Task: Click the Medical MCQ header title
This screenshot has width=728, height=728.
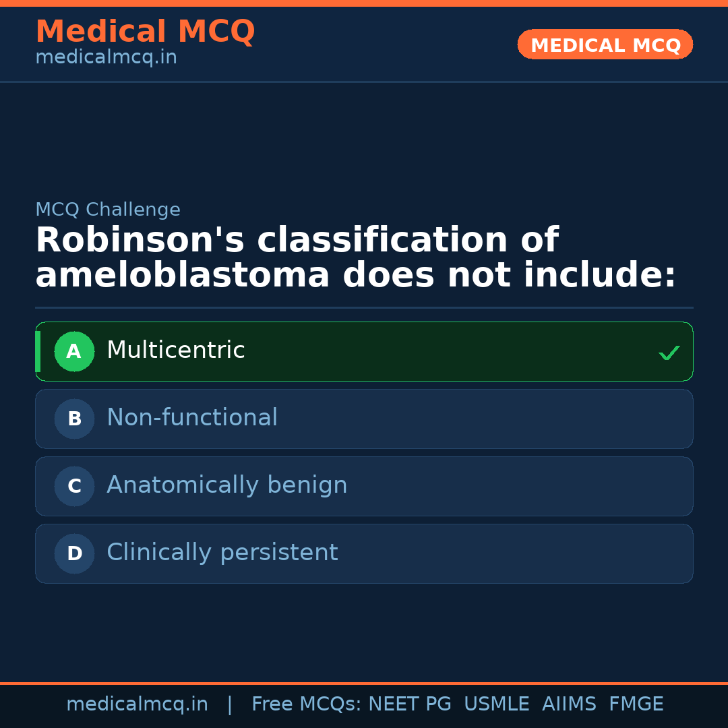Action: click(145, 32)
